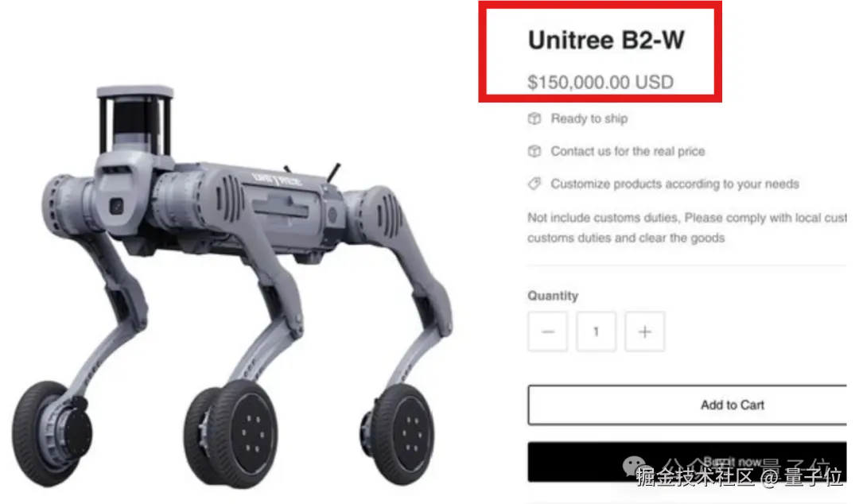This screenshot has width=859, height=504.
Task: Click the 掘金技术社区 watermark text
Action: click(696, 477)
